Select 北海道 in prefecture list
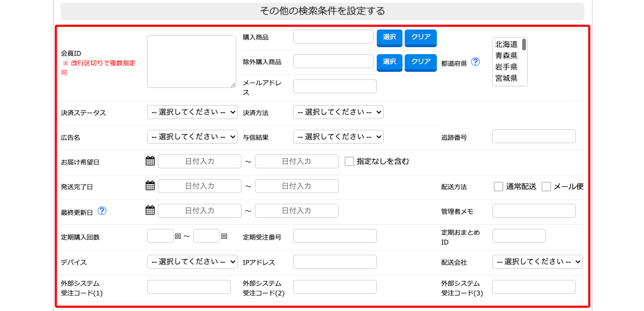644x311 pixels. 506,44
